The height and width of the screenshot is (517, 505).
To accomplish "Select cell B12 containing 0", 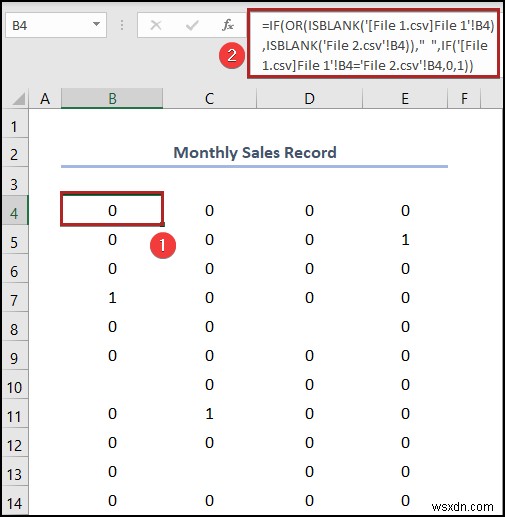I will (x=112, y=442).
